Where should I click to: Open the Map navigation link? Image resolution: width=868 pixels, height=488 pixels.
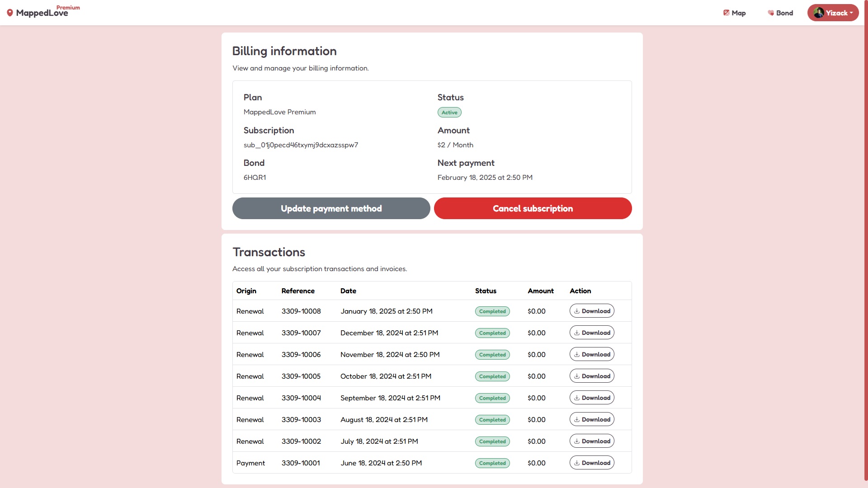pyautogui.click(x=735, y=13)
